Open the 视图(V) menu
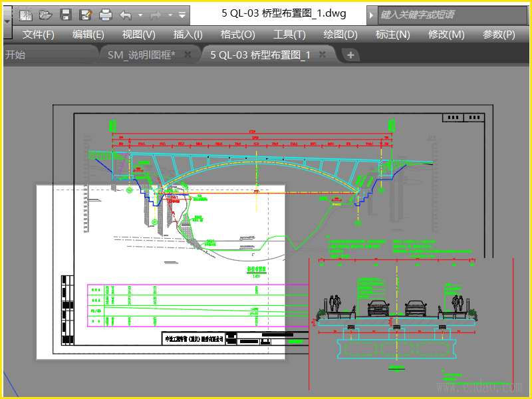This screenshot has width=532, height=399. tap(139, 35)
